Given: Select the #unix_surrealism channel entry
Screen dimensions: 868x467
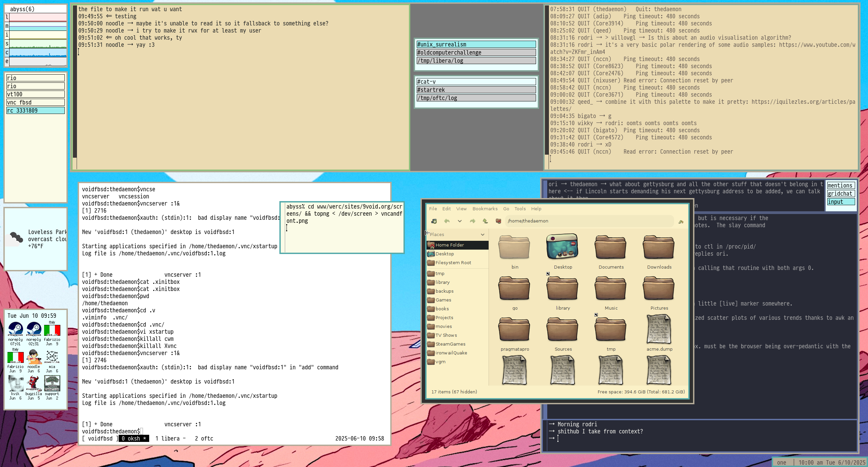Looking at the screenshot, I should pyautogui.click(x=476, y=44).
